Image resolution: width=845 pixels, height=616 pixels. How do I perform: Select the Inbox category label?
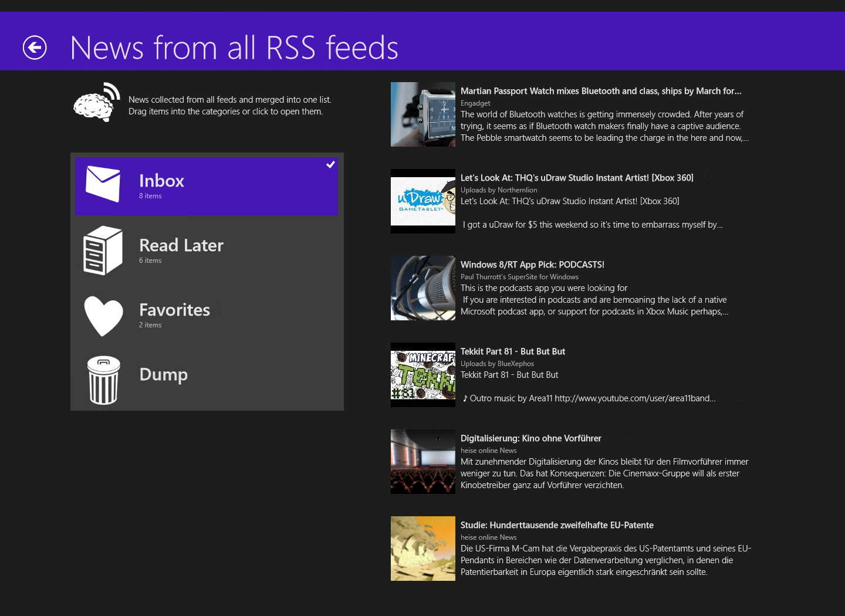tap(161, 181)
